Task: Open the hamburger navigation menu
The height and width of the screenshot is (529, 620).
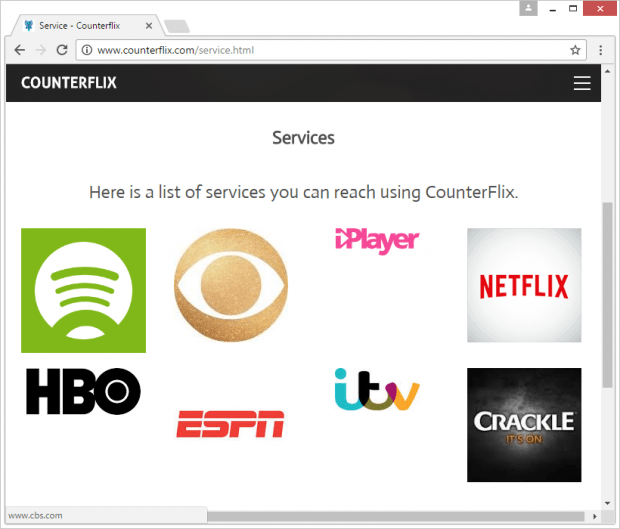Action: point(582,83)
